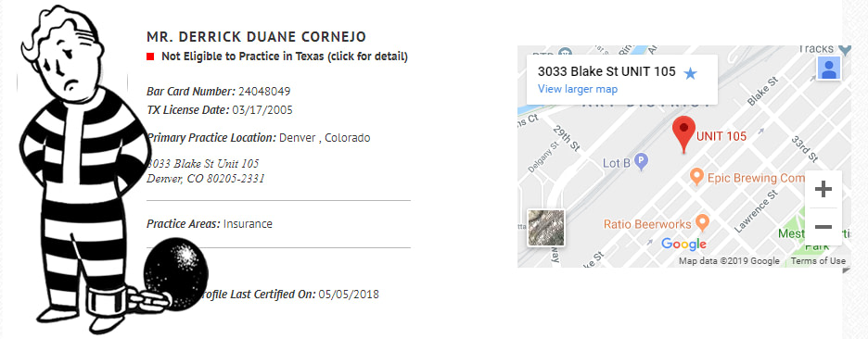Click the Google logo on map

(683, 244)
